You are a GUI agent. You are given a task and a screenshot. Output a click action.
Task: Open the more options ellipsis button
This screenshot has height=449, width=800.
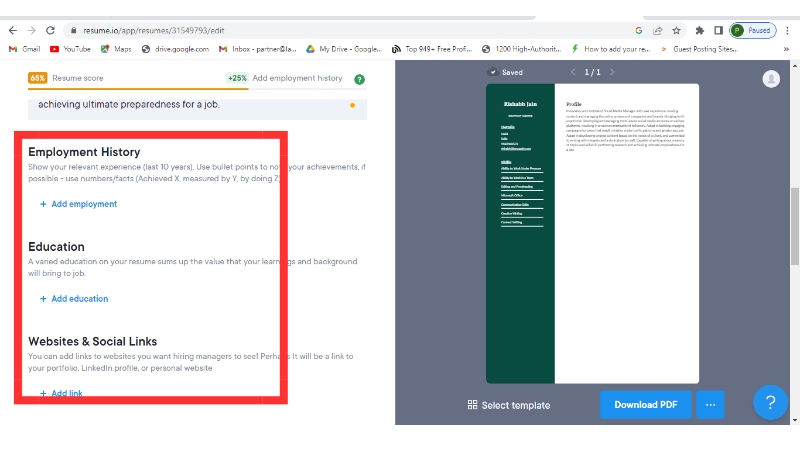point(710,404)
